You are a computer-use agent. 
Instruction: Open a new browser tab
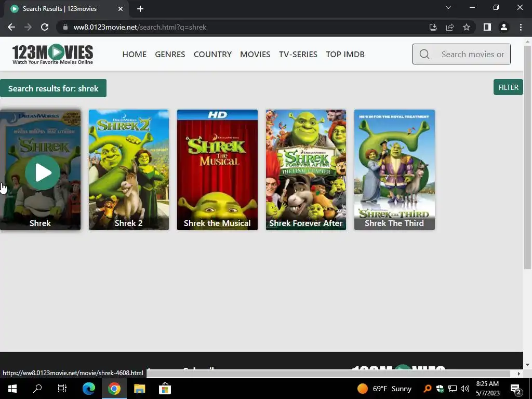click(140, 9)
